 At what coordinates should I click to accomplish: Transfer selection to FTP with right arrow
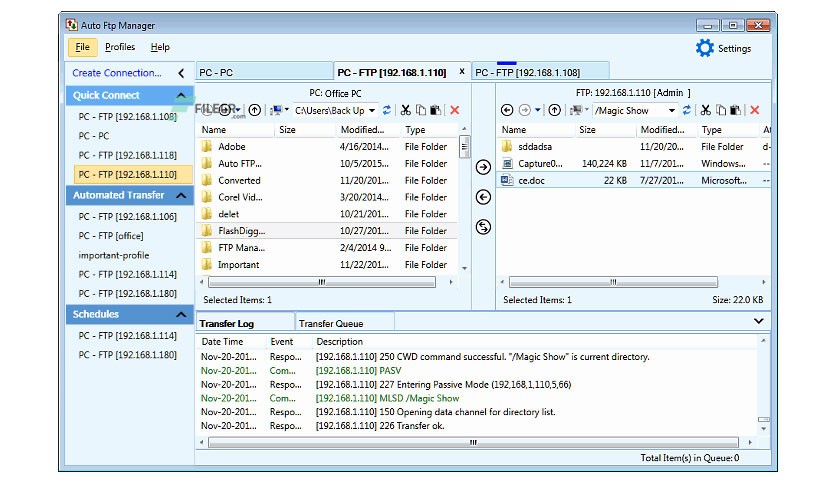[483, 167]
